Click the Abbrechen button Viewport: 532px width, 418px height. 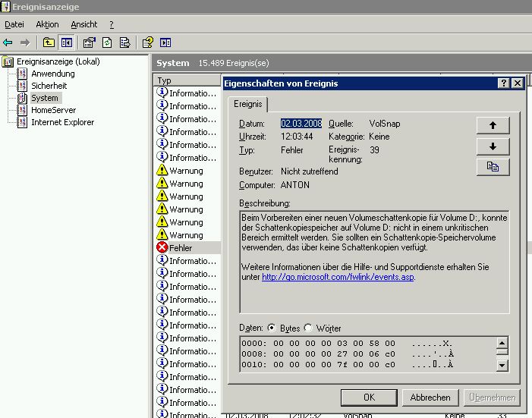[x=430, y=398]
